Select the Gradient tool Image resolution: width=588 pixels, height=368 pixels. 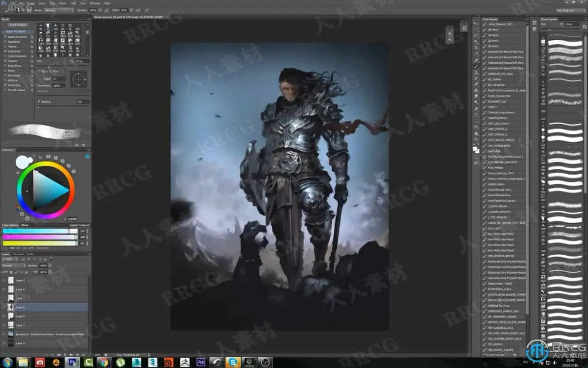[475, 89]
